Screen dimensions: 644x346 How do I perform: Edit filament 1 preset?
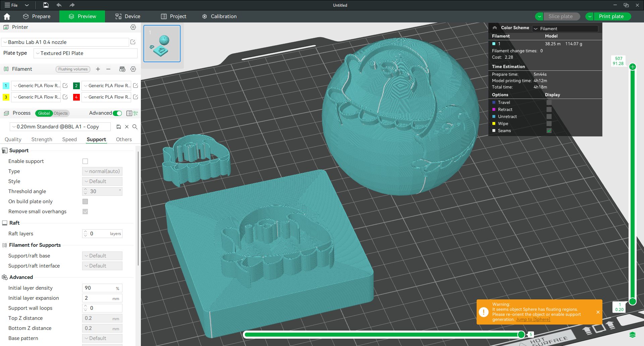[65, 85]
